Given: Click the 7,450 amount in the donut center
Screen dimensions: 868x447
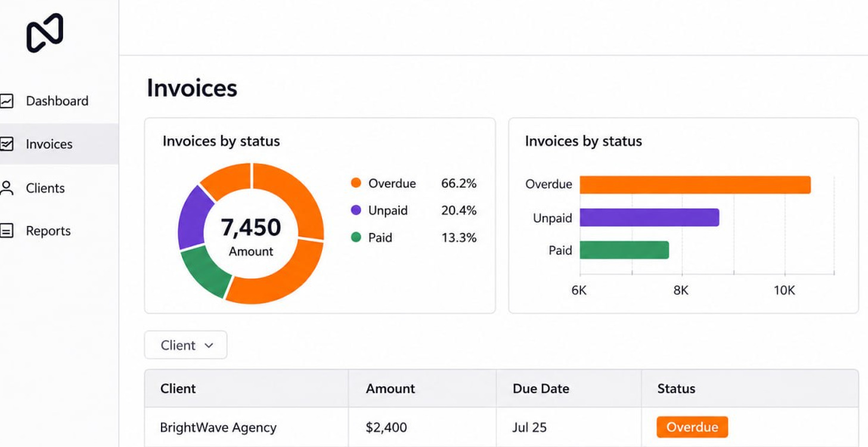Looking at the screenshot, I should [x=251, y=227].
